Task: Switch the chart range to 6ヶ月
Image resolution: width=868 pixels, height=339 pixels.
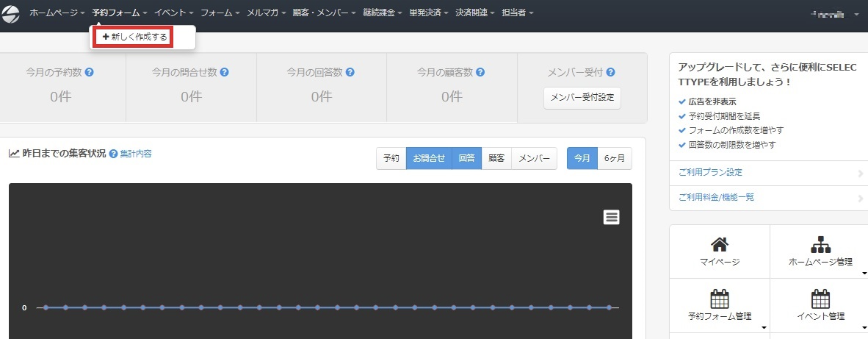Action: (x=615, y=158)
